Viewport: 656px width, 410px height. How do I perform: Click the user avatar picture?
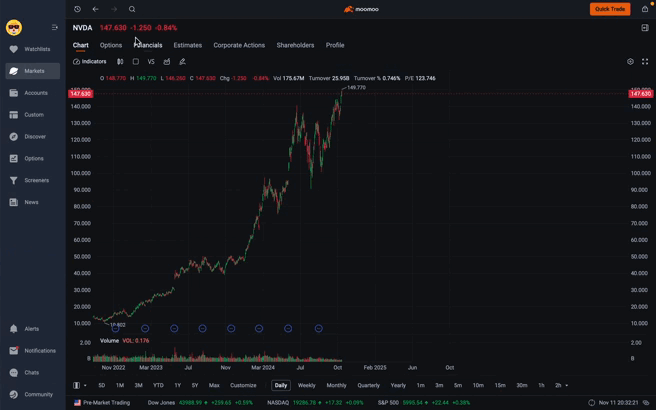point(14,28)
